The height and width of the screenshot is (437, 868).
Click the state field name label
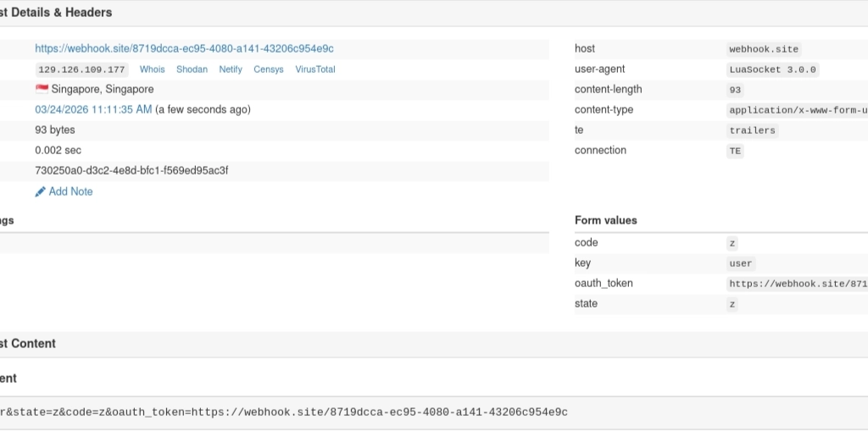586,304
